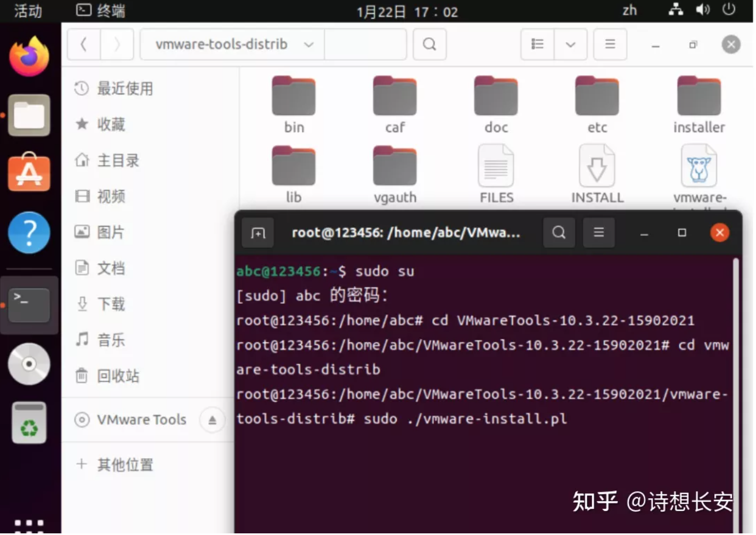Open Firefox from the dock

[29, 56]
